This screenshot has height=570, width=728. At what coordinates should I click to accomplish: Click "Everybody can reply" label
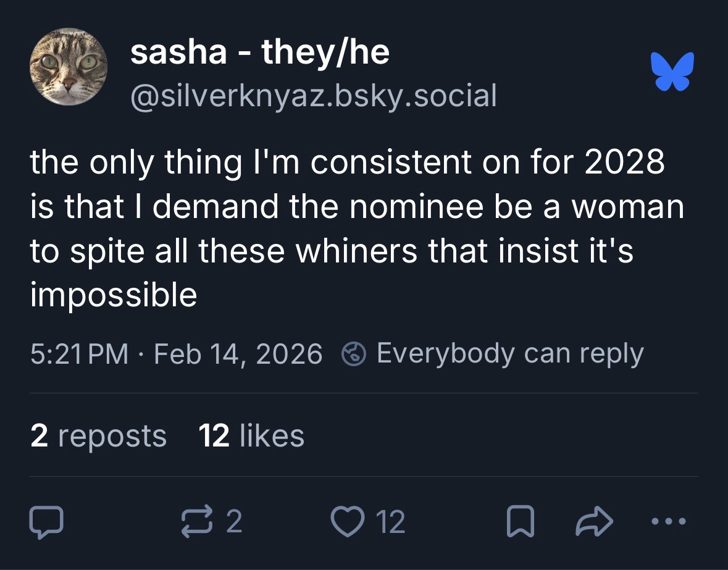(509, 354)
